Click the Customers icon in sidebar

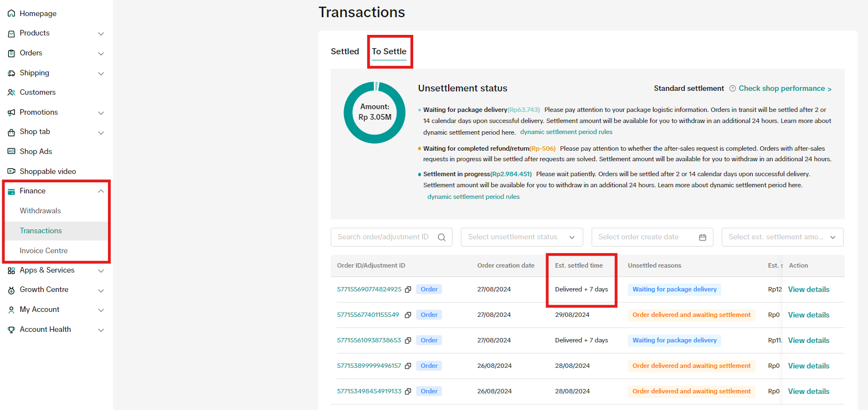click(11, 93)
